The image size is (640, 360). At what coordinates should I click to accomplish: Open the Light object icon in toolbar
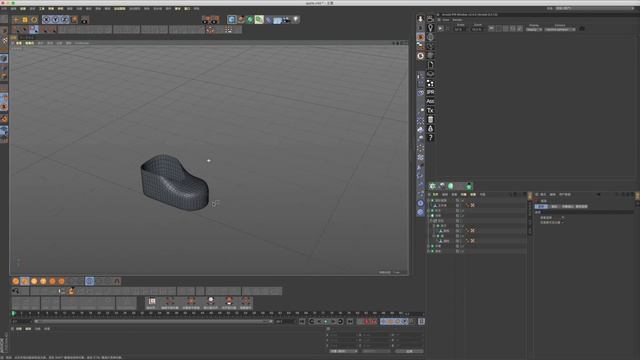tap(296, 20)
